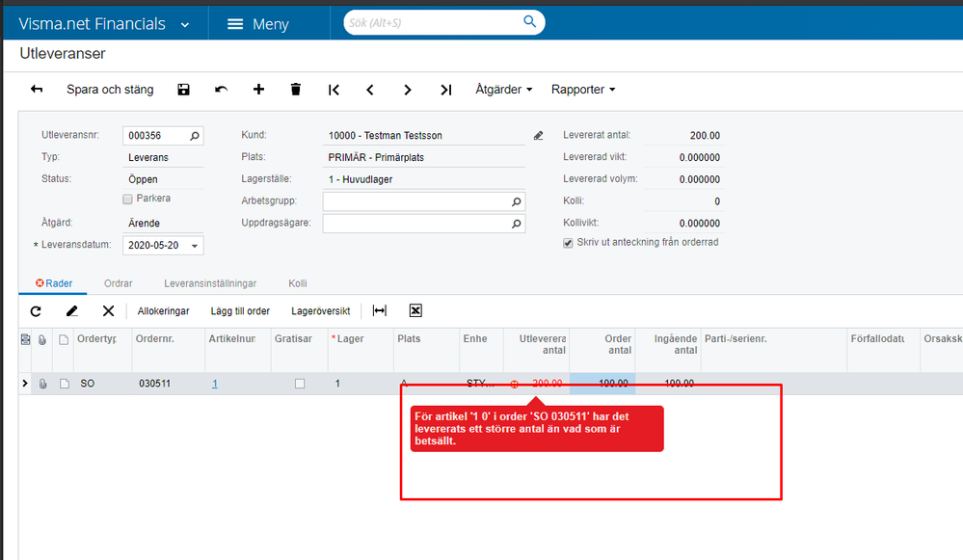The height and width of the screenshot is (560, 963).
Task: Click grid column configuration header icon
Action: [25, 339]
